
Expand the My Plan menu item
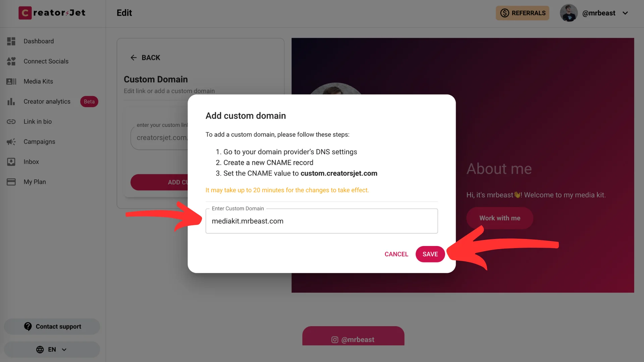tap(35, 181)
